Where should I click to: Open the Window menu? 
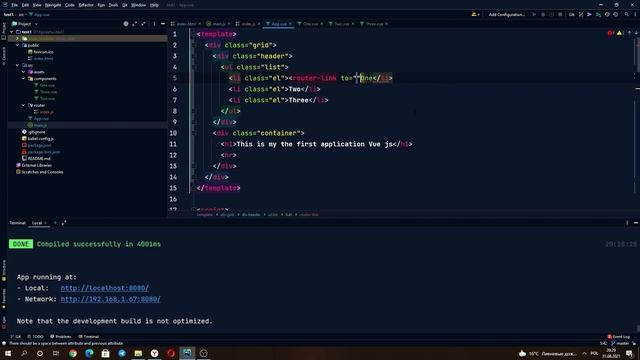coord(138,5)
